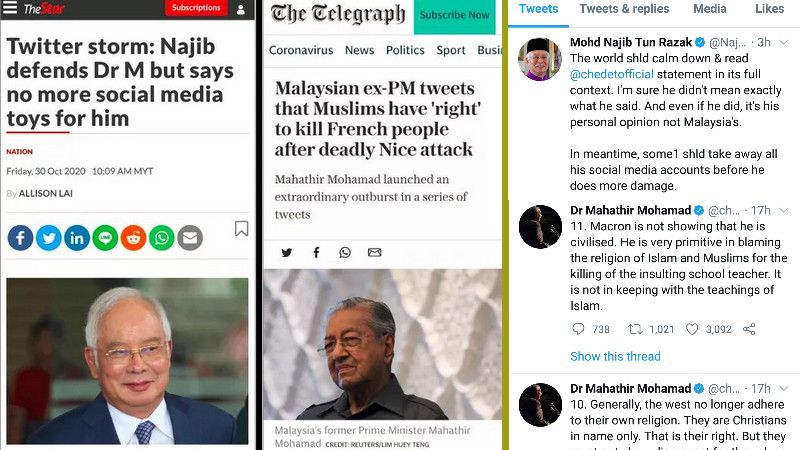Open Show this thread link
This screenshot has height=450, width=800.
click(615, 356)
